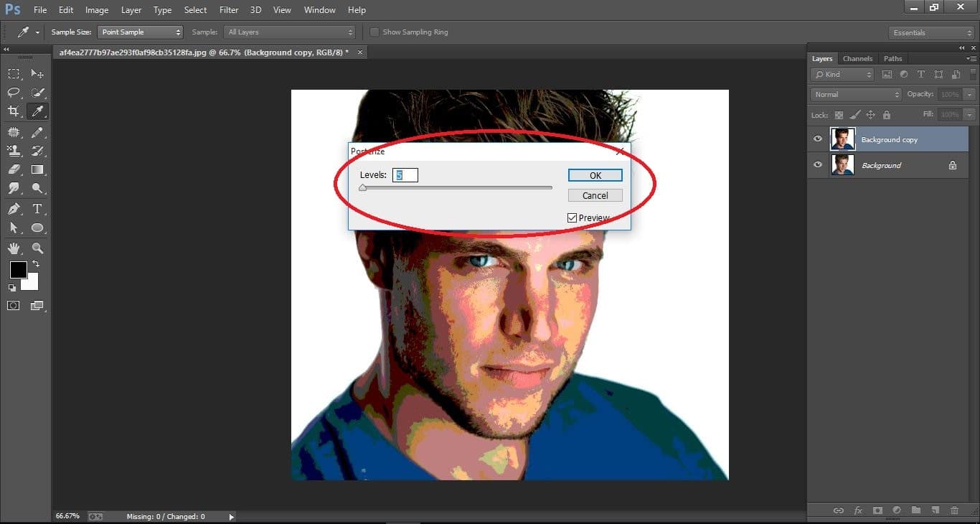Click the Lock transparent pixels icon
This screenshot has height=524, width=980.
[839, 114]
